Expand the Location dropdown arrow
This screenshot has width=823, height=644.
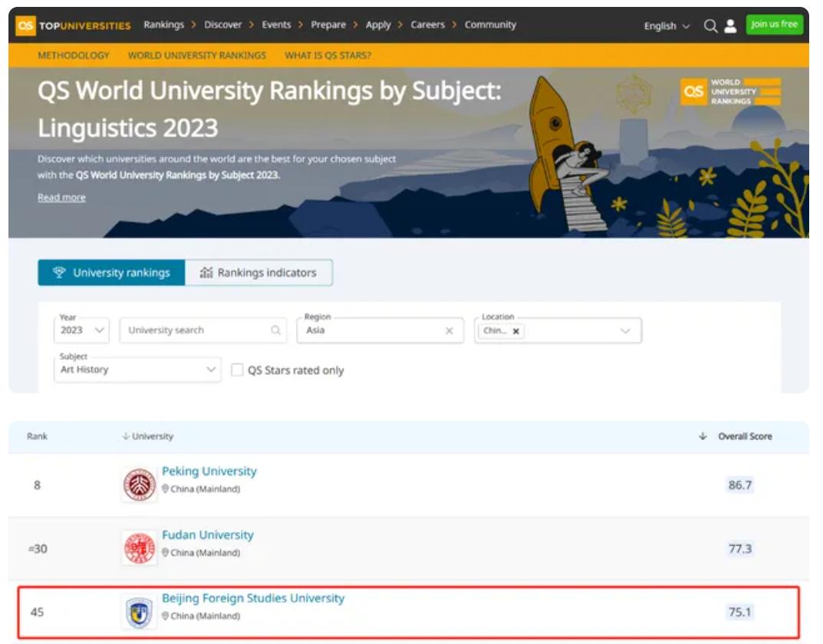coord(625,330)
